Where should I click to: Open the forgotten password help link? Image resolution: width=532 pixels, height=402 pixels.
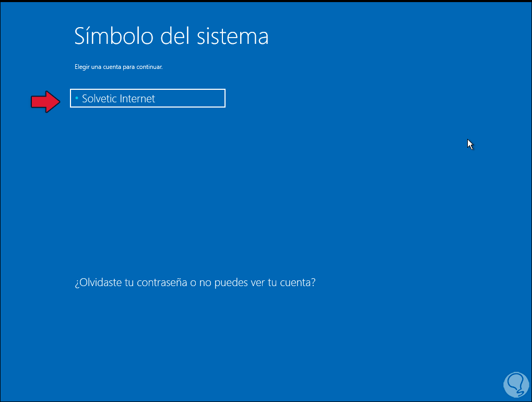pos(195,283)
